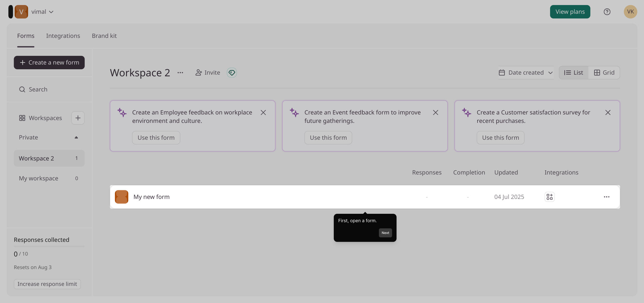Click the magnifier search icon

click(x=22, y=89)
